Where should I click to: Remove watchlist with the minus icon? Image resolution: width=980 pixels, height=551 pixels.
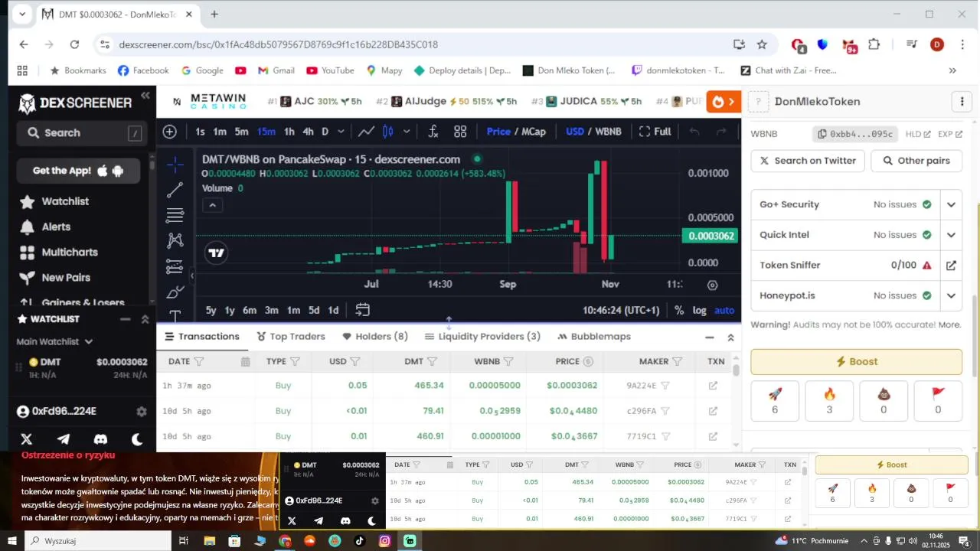point(126,319)
